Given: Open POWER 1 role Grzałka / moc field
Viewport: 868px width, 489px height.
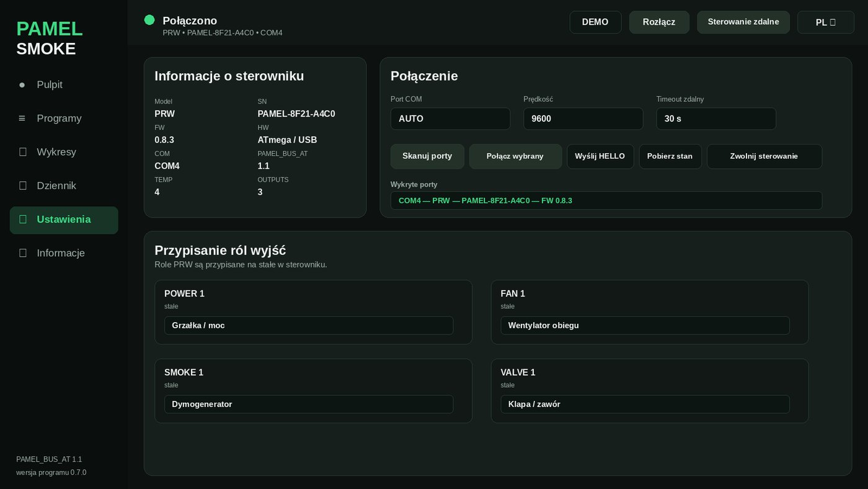Looking at the screenshot, I should [309, 325].
